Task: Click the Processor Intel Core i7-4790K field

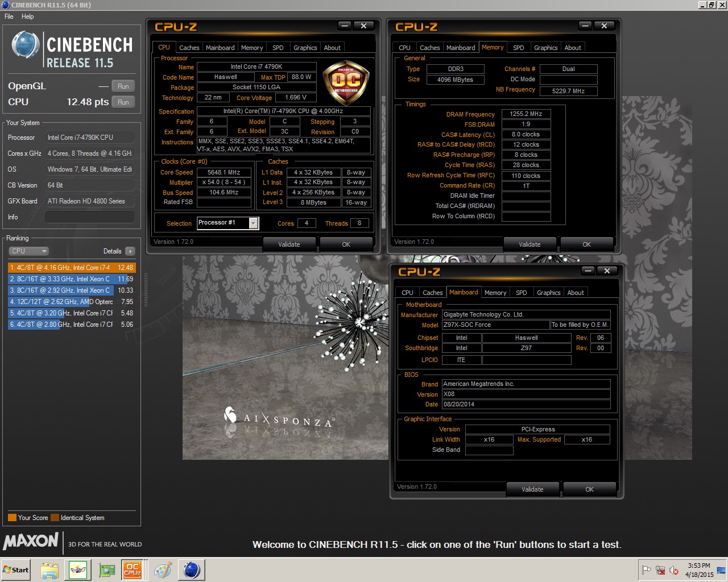Action: pyautogui.click(x=90, y=138)
